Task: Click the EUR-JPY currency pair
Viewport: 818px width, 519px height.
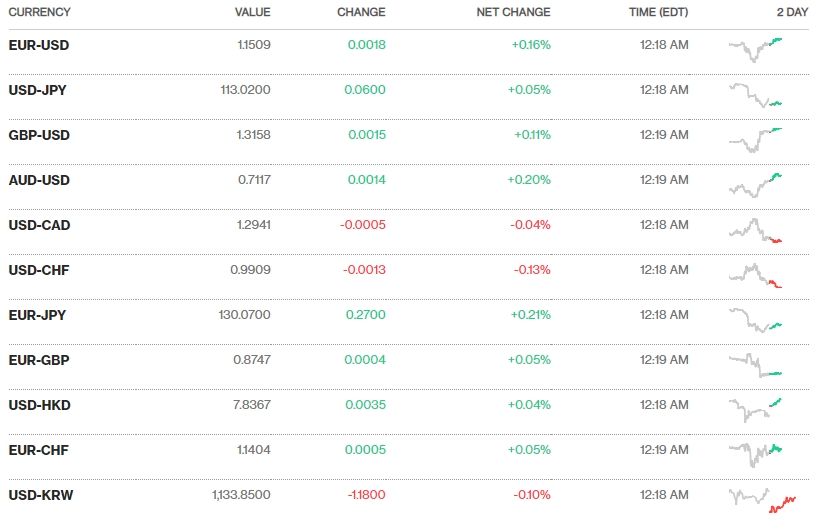Action: tap(37, 315)
